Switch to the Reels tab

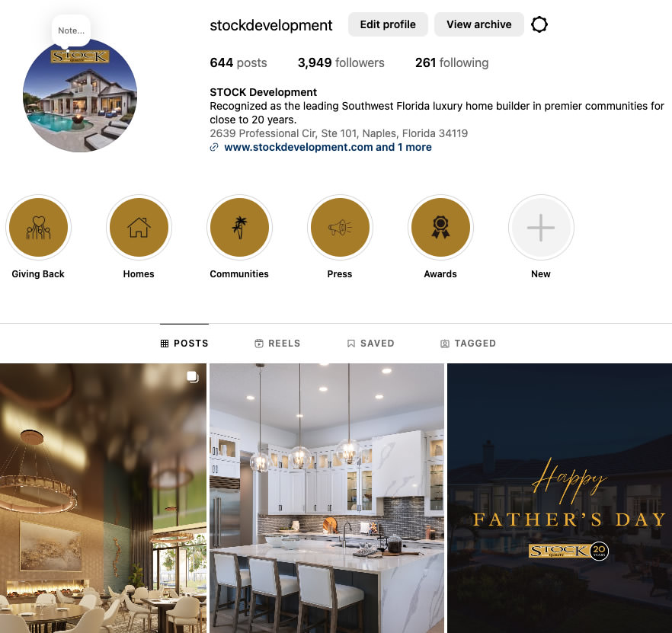pos(277,344)
